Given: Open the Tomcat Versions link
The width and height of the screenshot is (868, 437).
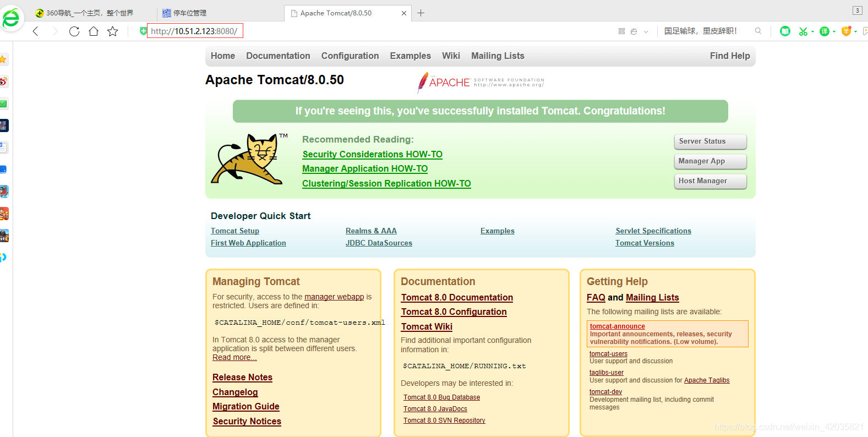Looking at the screenshot, I should tap(645, 243).
